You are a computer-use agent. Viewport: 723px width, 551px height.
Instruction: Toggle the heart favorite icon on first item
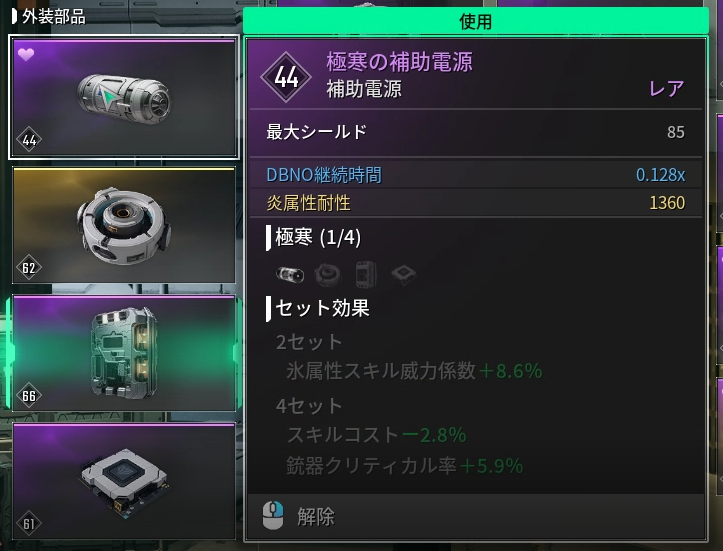click(26, 54)
